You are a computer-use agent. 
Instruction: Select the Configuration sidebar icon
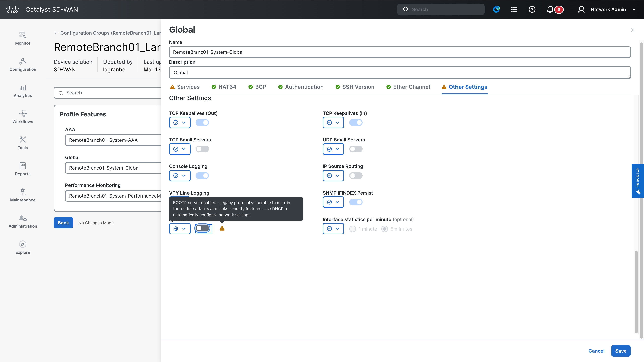pos(22,65)
